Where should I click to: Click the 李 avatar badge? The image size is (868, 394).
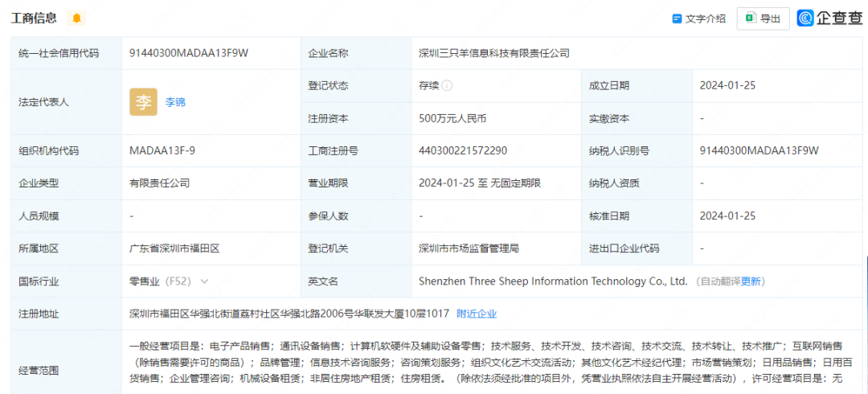click(143, 102)
